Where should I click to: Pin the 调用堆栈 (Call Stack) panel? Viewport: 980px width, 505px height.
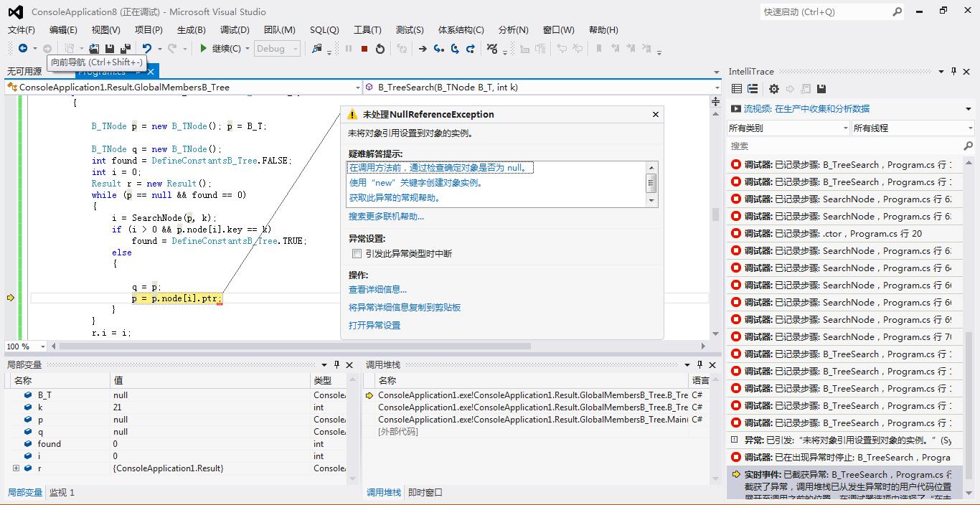(699, 364)
